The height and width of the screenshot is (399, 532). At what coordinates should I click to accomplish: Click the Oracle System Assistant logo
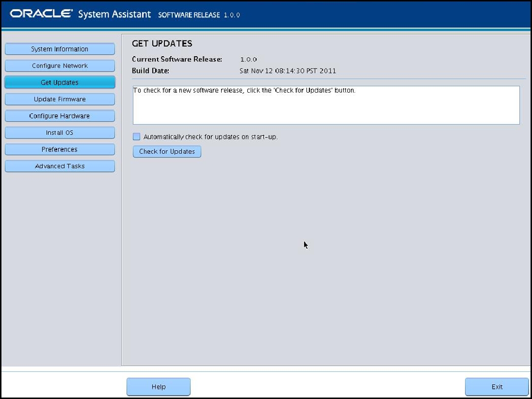pyautogui.click(x=80, y=14)
